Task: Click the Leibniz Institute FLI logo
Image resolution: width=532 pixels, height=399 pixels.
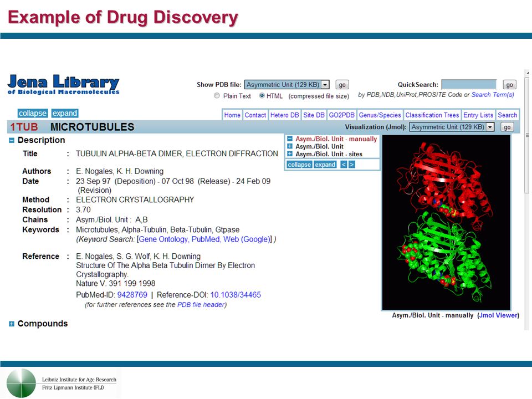Action: click(x=61, y=383)
